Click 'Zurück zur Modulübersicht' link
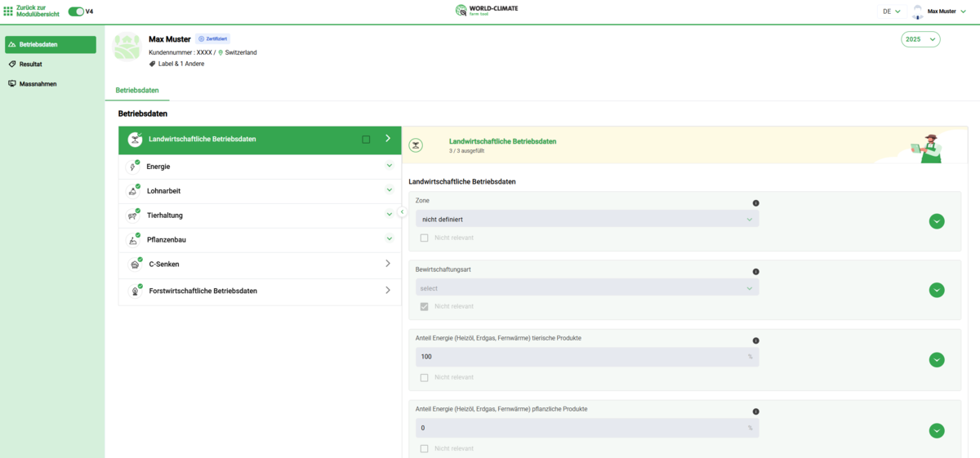Screen dimensions: 980x458 tap(38, 11)
